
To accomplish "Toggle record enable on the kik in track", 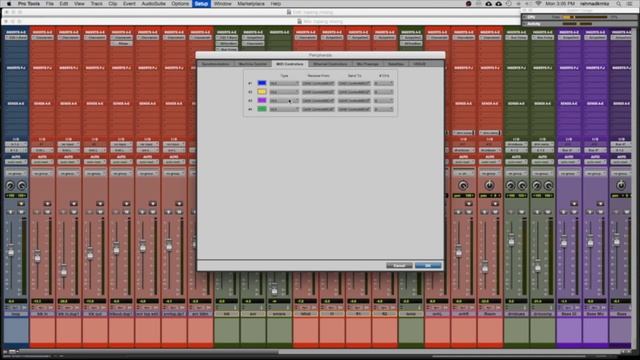I will pos(47,203).
